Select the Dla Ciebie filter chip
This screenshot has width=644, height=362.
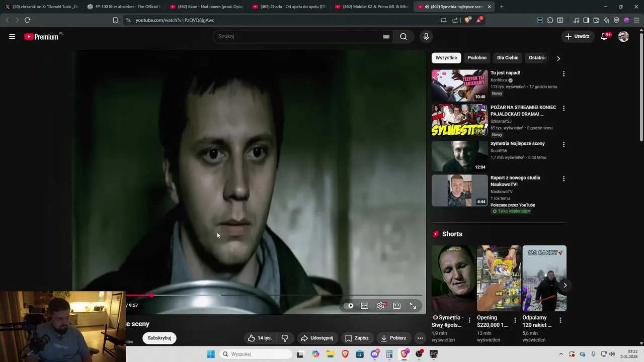(x=508, y=58)
